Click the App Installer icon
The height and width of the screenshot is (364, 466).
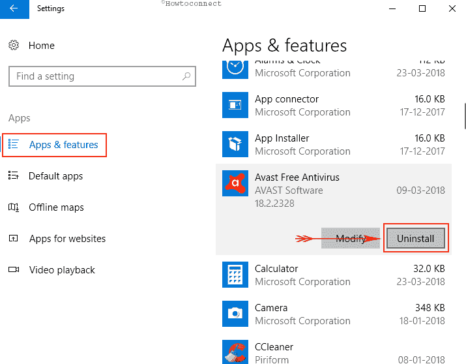(x=235, y=144)
